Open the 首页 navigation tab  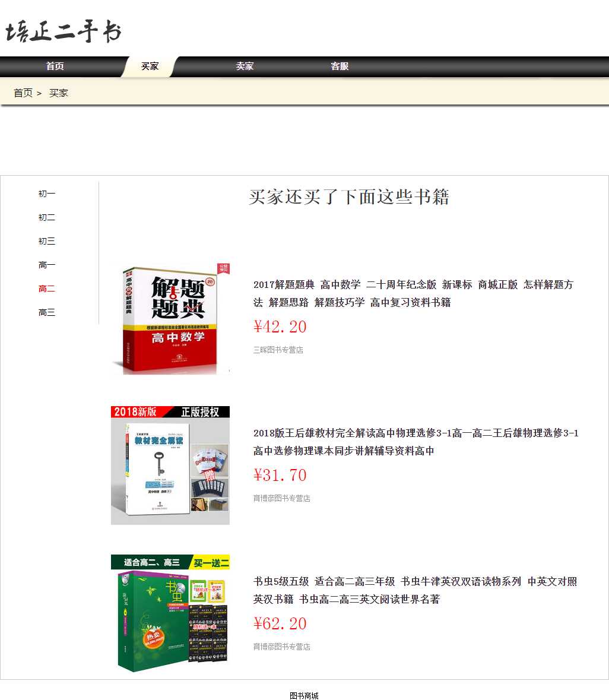55,66
